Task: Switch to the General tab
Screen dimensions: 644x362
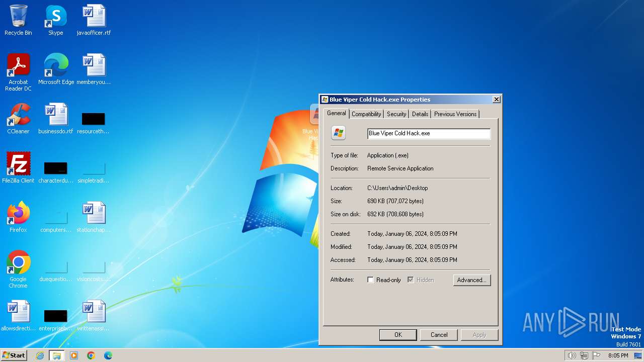Action: (336, 113)
